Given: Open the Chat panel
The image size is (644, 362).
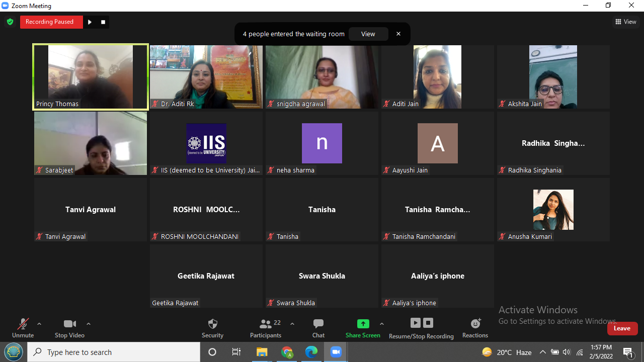Looking at the screenshot, I should click(x=318, y=328).
